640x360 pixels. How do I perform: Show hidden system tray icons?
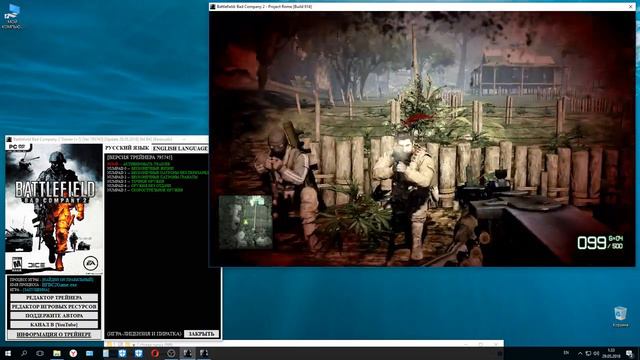click(x=580, y=353)
